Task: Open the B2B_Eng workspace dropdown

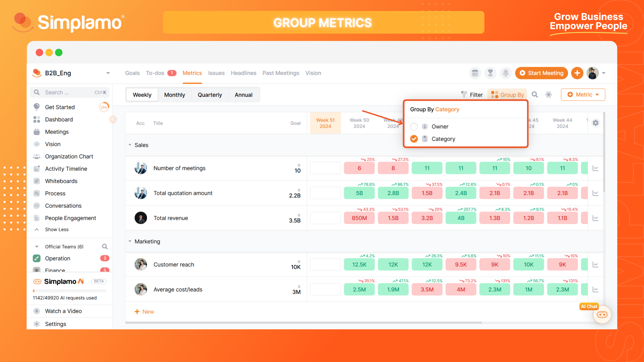Action: [108, 73]
